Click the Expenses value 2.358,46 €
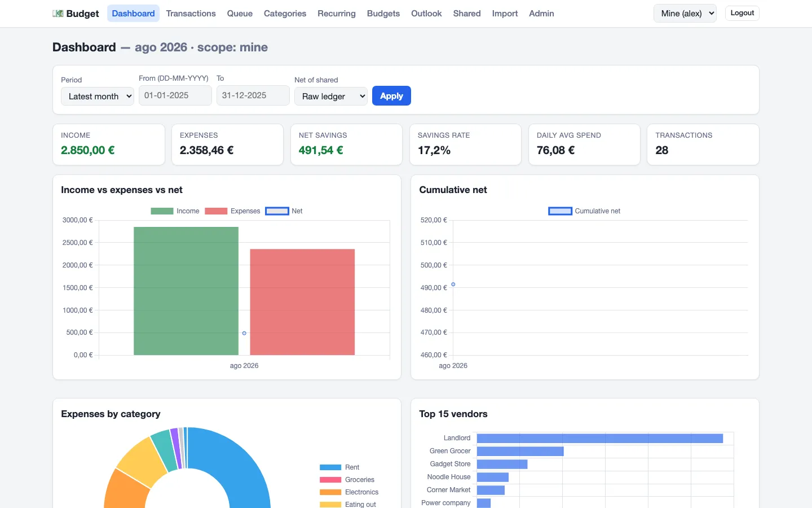 tap(207, 150)
